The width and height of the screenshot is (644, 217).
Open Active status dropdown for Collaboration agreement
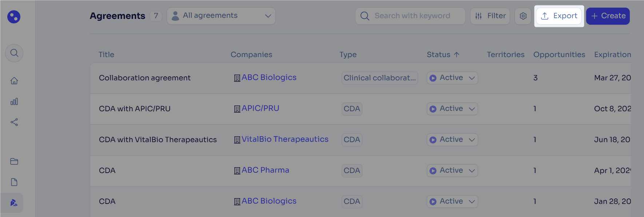[452, 78]
